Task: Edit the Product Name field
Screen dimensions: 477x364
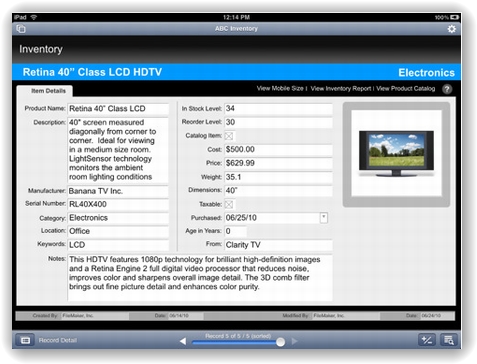Action: tap(118, 109)
